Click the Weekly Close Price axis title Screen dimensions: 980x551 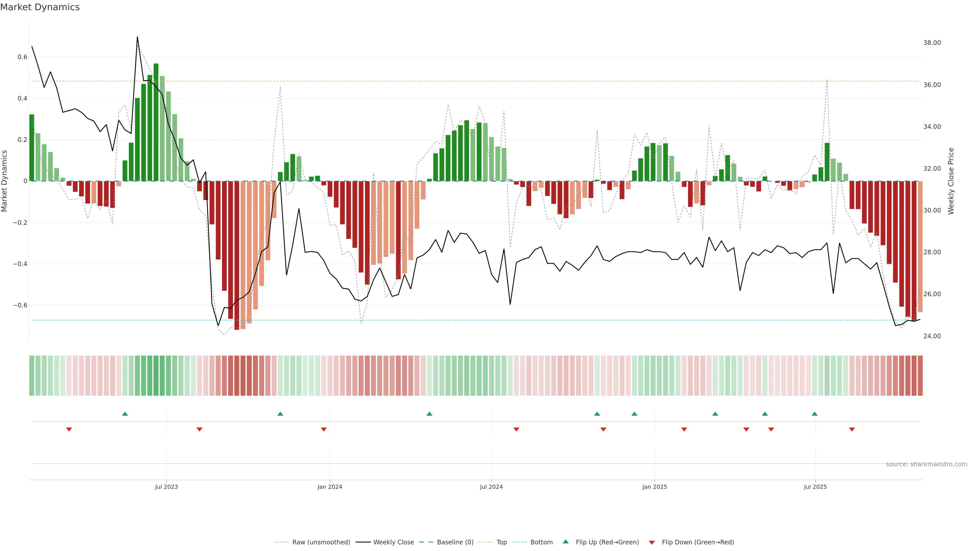951,181
